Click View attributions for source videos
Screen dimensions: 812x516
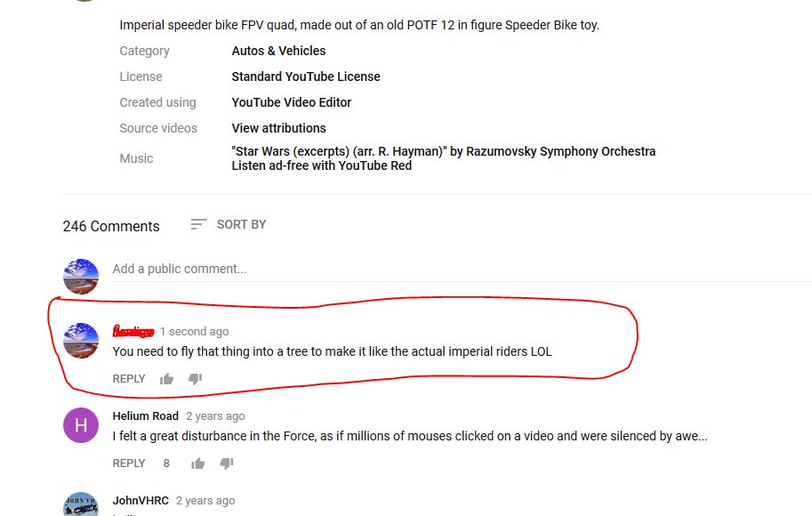tap(278, 128)
